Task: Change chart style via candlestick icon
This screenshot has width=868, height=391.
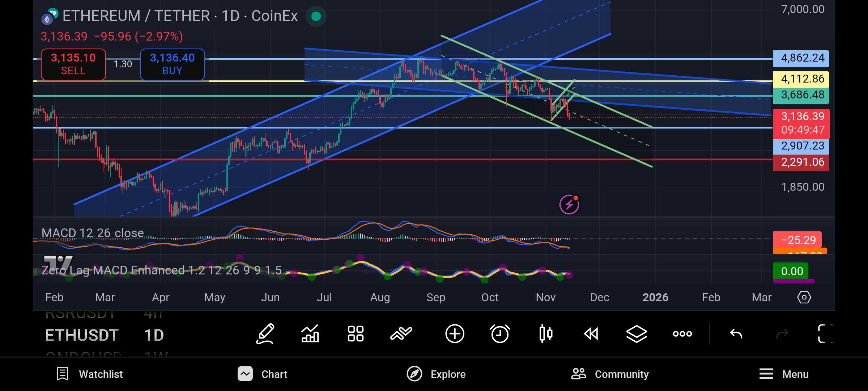Action: (x=545, y=333)
